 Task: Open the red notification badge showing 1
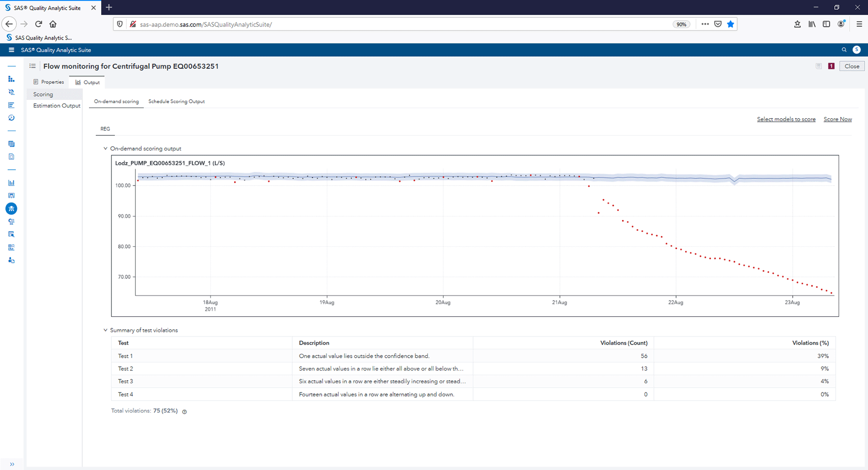pos(831,66)
